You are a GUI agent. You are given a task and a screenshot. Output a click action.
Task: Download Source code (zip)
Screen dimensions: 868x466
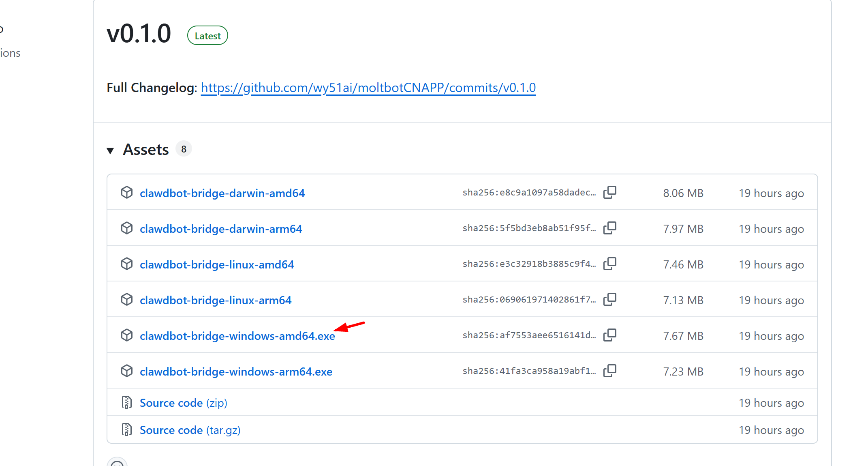point(183,403)
